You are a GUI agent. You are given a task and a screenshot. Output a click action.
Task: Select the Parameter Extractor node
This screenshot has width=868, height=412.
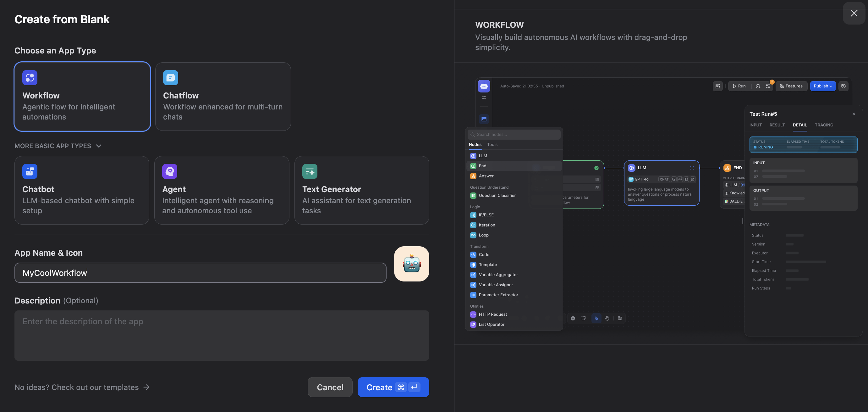point(514,295)
